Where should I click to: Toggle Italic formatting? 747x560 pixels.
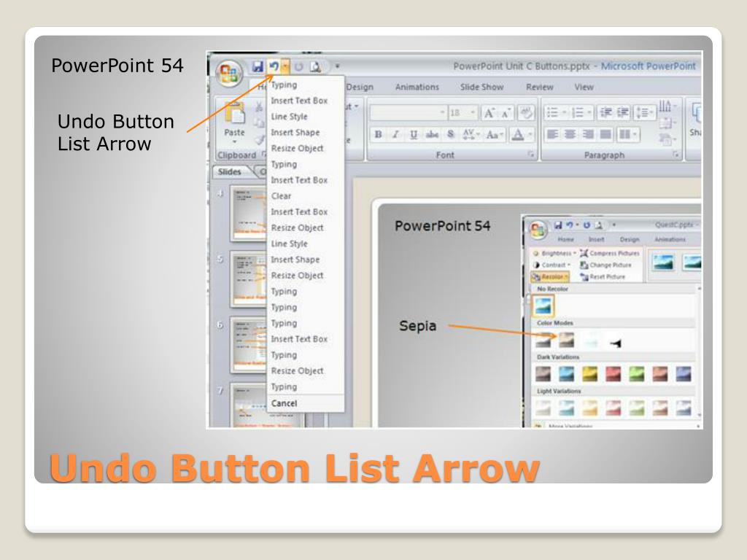pyautogui.click(x=395, y=134)
